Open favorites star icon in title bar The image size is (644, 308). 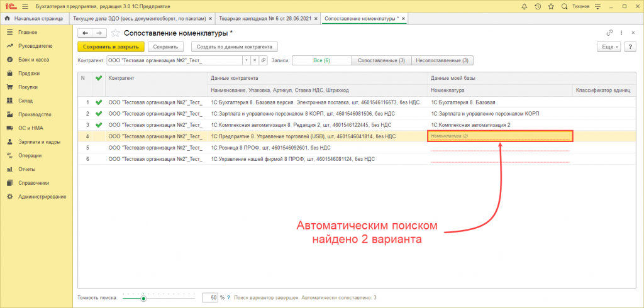[x=550, y=6]
